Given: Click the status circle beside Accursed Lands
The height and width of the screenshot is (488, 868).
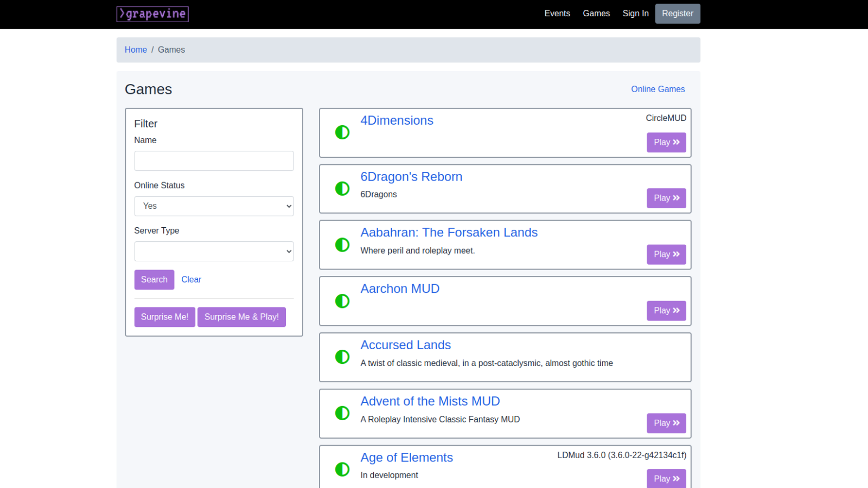Looking at the screenshot, I should pyautogui.click(x=342, y=357).
